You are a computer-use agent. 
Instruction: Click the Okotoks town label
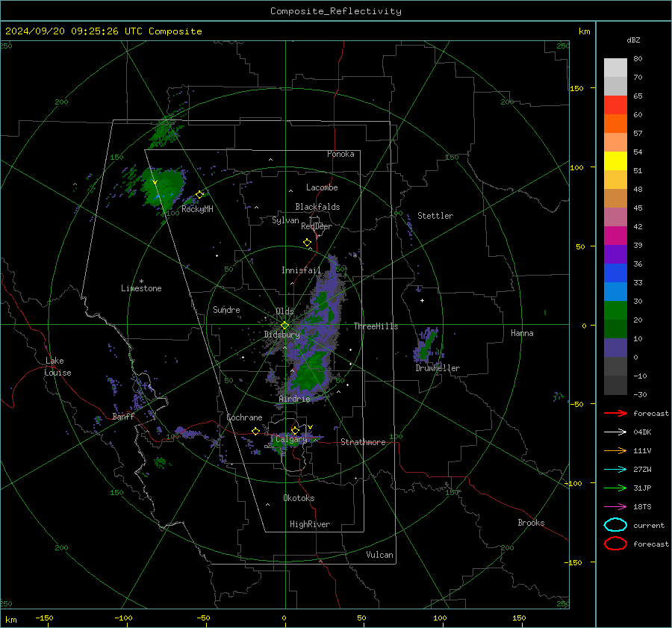299,499
